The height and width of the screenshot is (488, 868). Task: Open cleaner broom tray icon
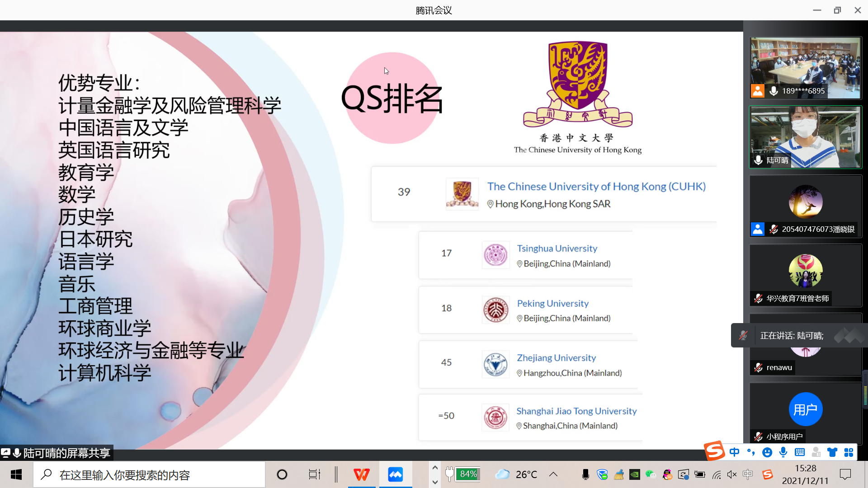pyautogui.click(x=618, y=474)
